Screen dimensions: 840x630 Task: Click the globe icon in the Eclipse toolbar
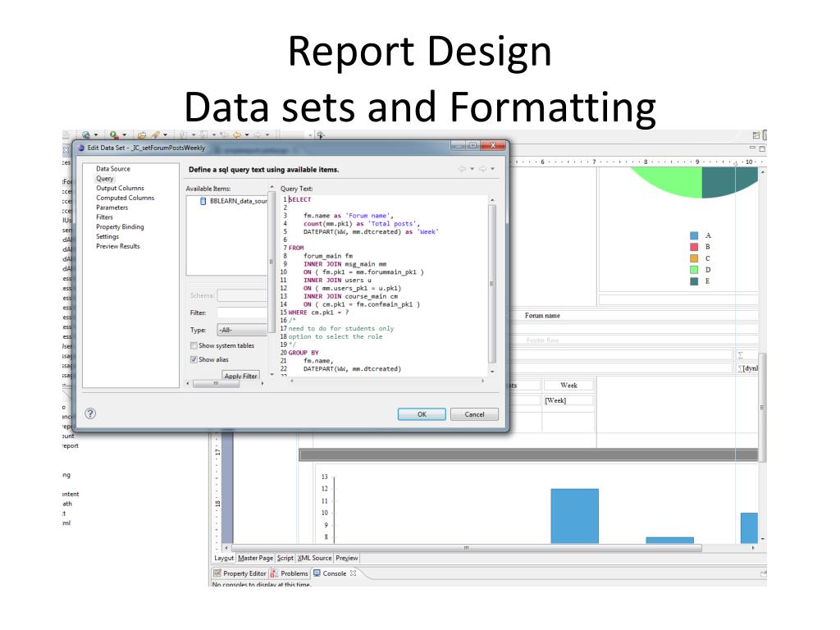(x=85, y=135)
